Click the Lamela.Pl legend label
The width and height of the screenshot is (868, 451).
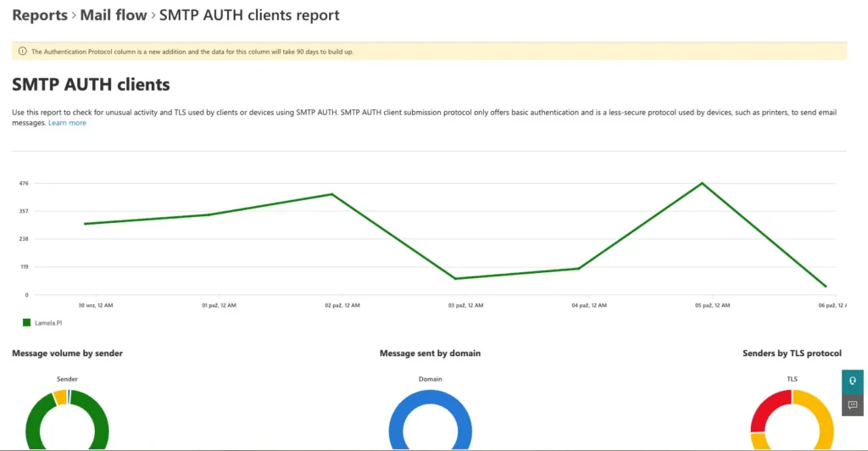48,323
